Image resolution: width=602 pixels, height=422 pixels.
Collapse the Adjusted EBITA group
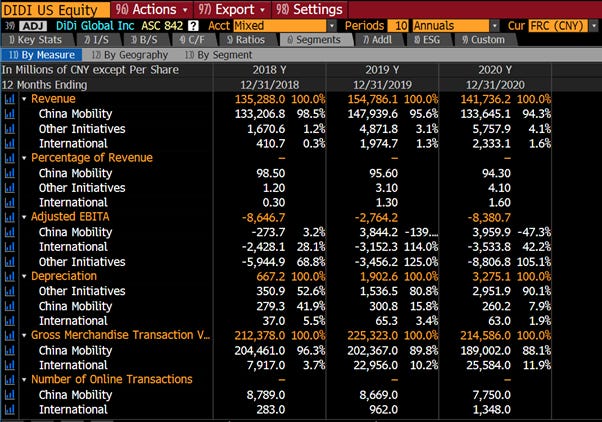pyautogui.click(x=24, y=217)
